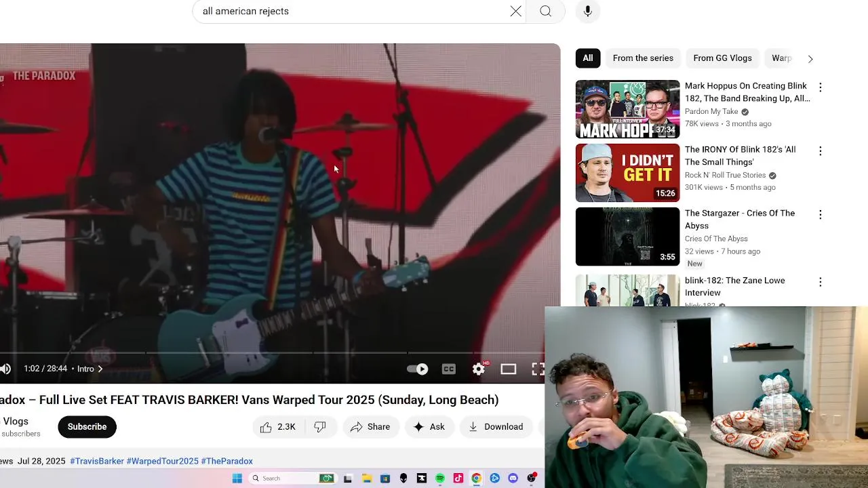868x488 pixels.
Task: Open 'The Stargazer - Cries Of The Abyss' title
Action: pos(740,220)
